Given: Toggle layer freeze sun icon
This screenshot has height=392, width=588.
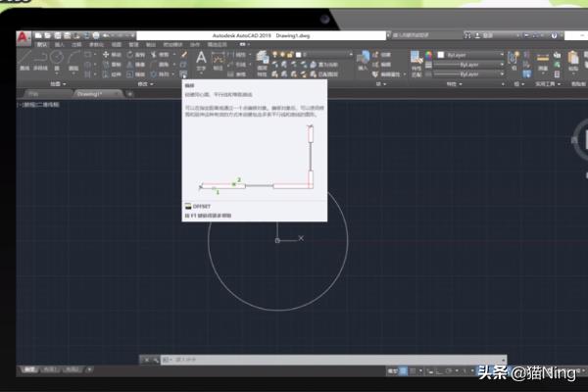Looking at the screenshot, I should click(x=282, y=55).
